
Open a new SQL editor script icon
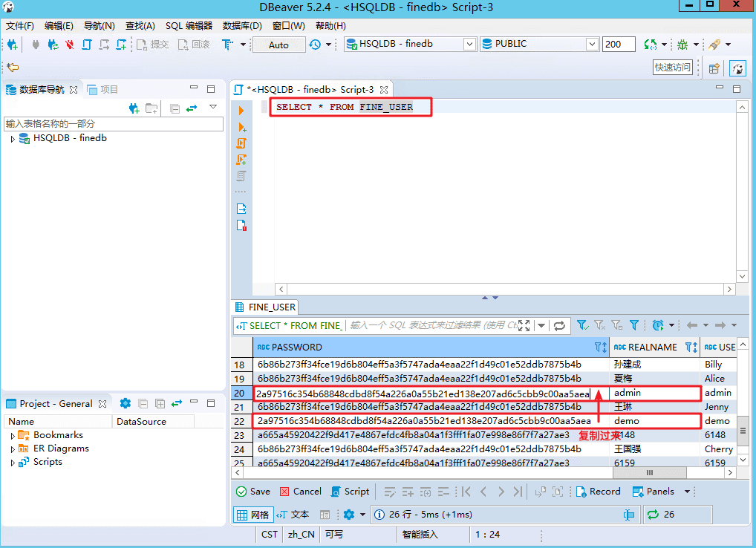[87, 45]
